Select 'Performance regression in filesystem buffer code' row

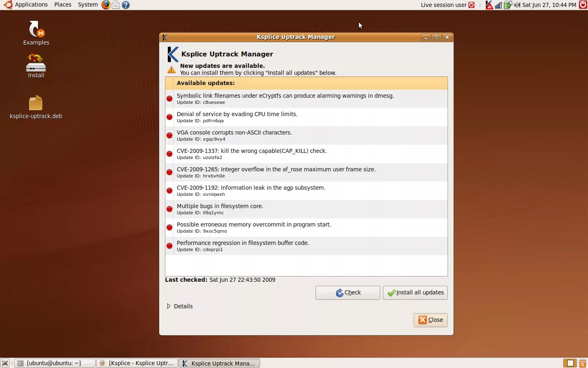[306, 246]
